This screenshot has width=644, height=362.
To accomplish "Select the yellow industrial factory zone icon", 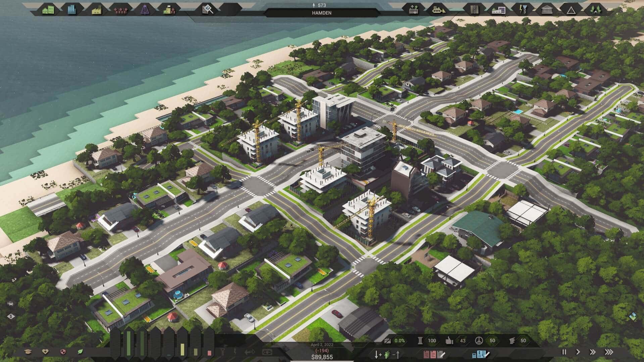I will (x=97, y=10).
